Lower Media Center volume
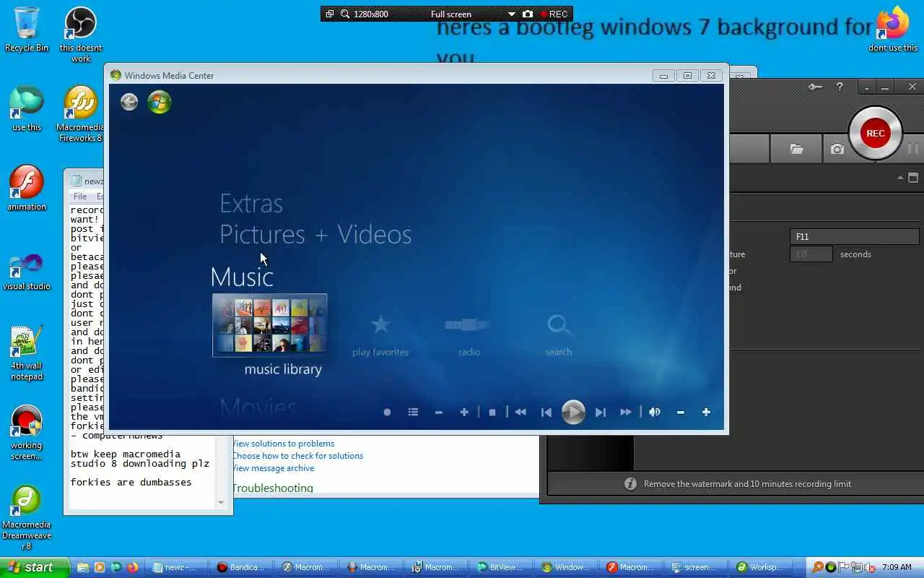This screenshot has height=578, width=924. pos(680,412)
